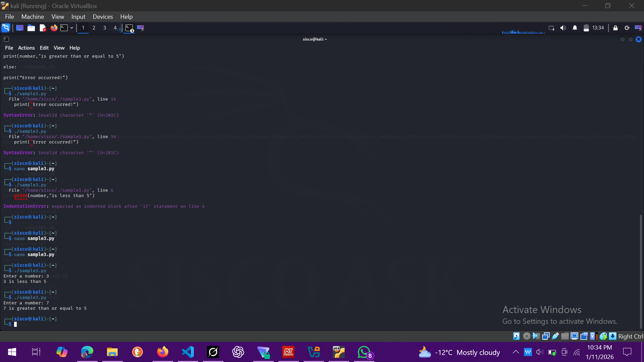Screen dimensions: 644x362
Task: Switch to Kali workspace 3
Action: 105,28
